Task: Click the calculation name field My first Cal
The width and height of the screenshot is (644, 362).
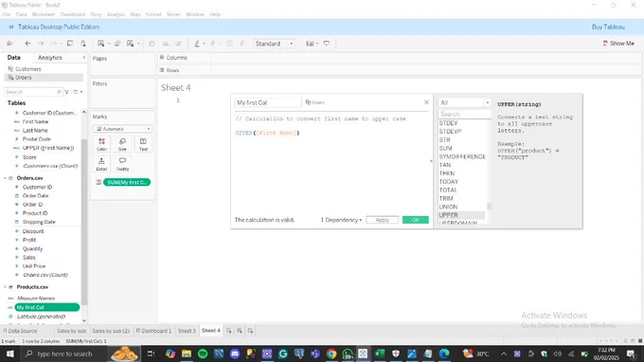Action: [267, 102]
